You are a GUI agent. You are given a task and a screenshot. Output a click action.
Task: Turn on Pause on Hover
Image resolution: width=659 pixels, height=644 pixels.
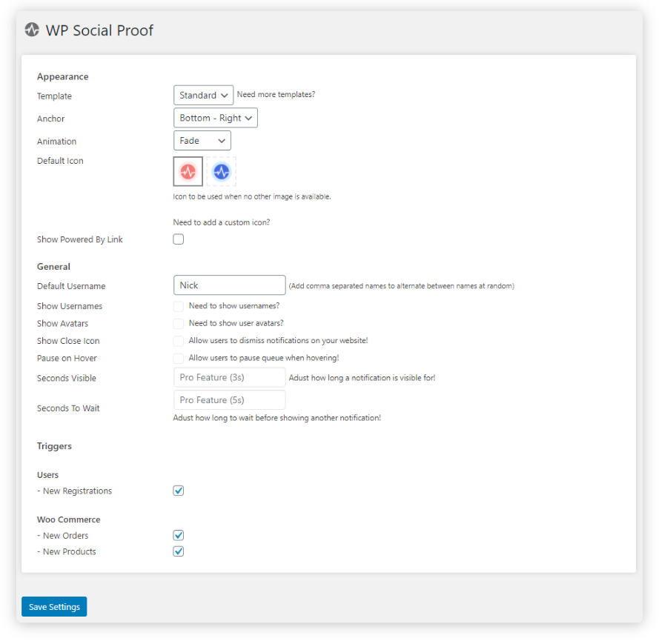[x=178, y=358]
